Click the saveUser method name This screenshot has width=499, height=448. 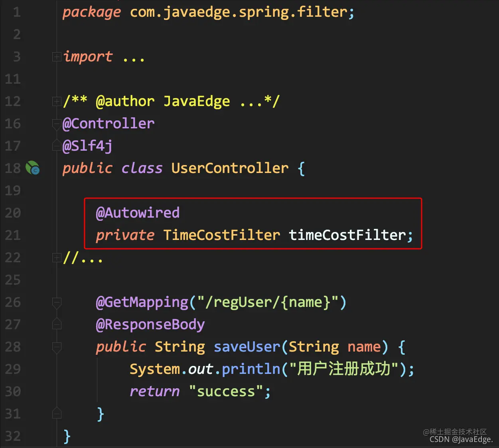point(247,347)
